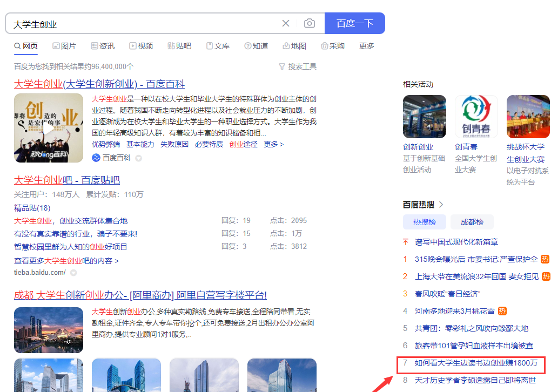Screen dimensions: 551x392
Task: Click the 热 badge beside 315晚会曝光后
Action: (545, 259)
